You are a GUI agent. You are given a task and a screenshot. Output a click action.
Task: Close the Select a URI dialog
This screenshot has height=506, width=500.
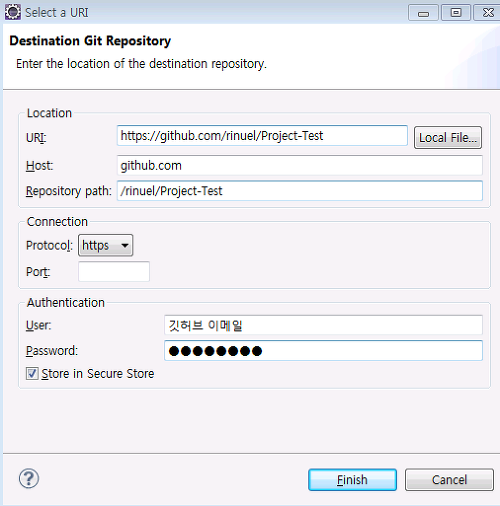(488, 13)
